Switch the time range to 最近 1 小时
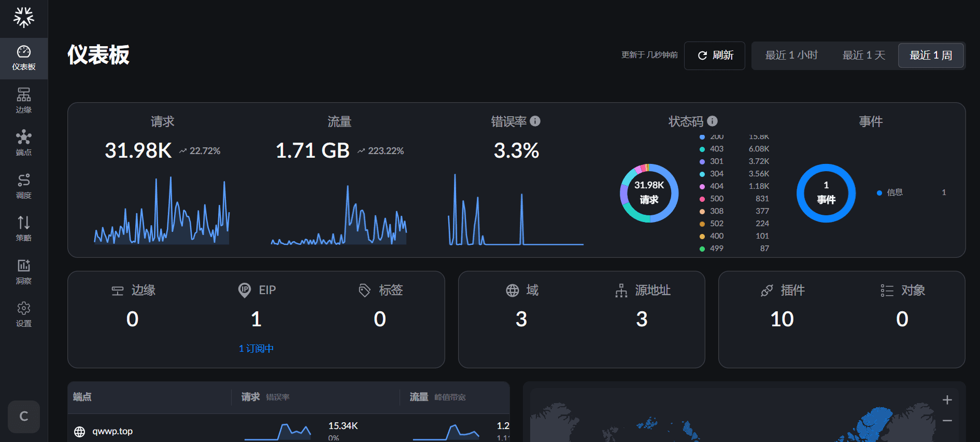 point(791,56)
